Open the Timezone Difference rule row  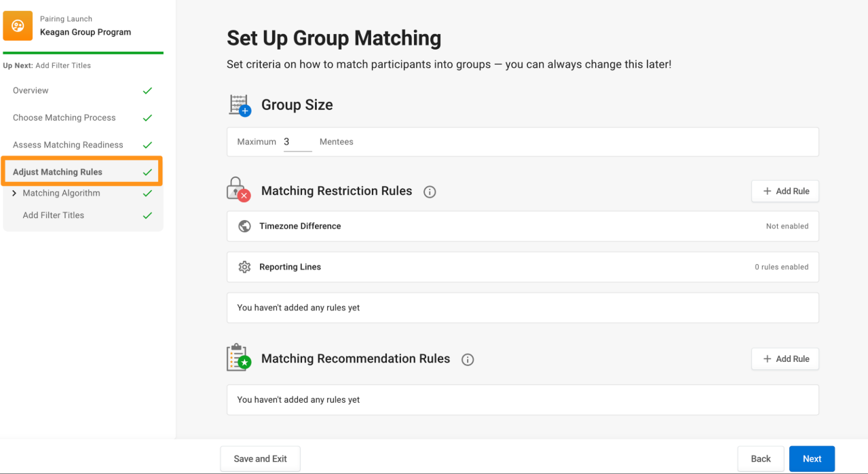(x=523, y=226)
